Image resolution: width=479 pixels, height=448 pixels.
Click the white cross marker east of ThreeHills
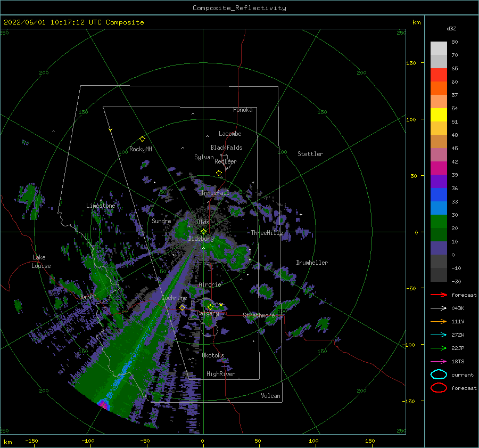301,214
